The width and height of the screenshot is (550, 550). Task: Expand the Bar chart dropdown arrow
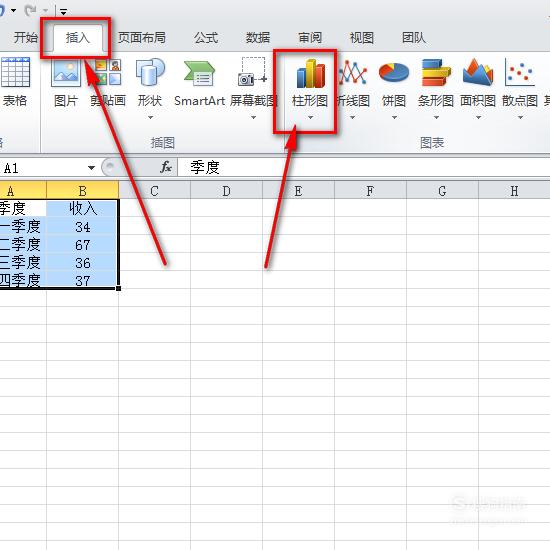(x=436, y=118)
